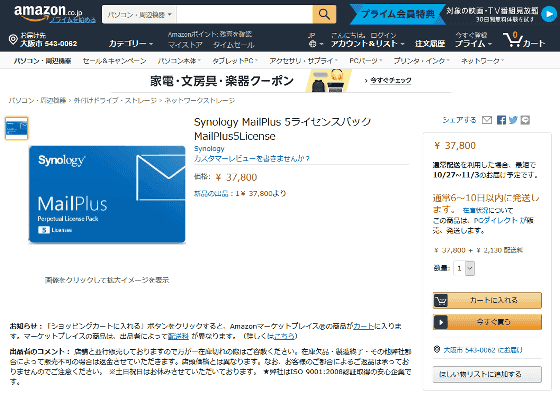Click ほしい物リストに追加する button

pyautogui.click(x=487, y=374)
